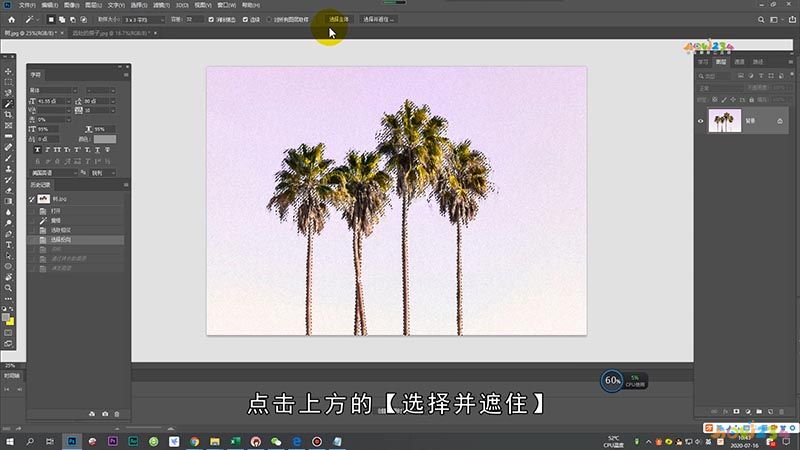Open font style dropdown in Character panel
Viewport: 800px width, 450px height.
pos(100,90)
